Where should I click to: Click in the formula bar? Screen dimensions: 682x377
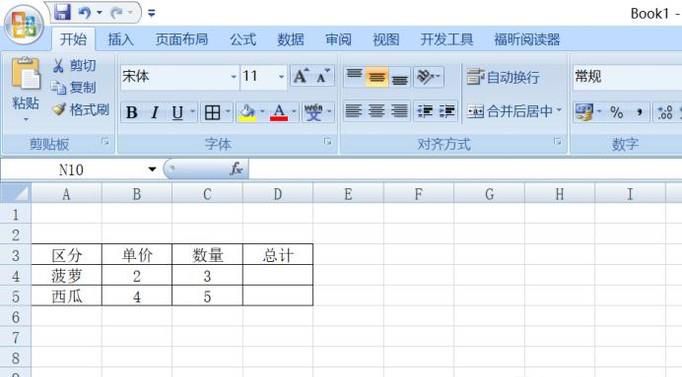(x=465, y=169)
